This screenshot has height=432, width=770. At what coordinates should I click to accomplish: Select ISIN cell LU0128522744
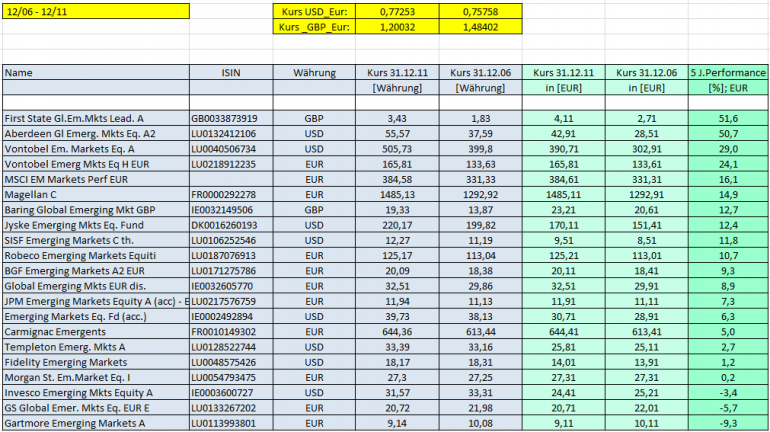pos(231,347)
